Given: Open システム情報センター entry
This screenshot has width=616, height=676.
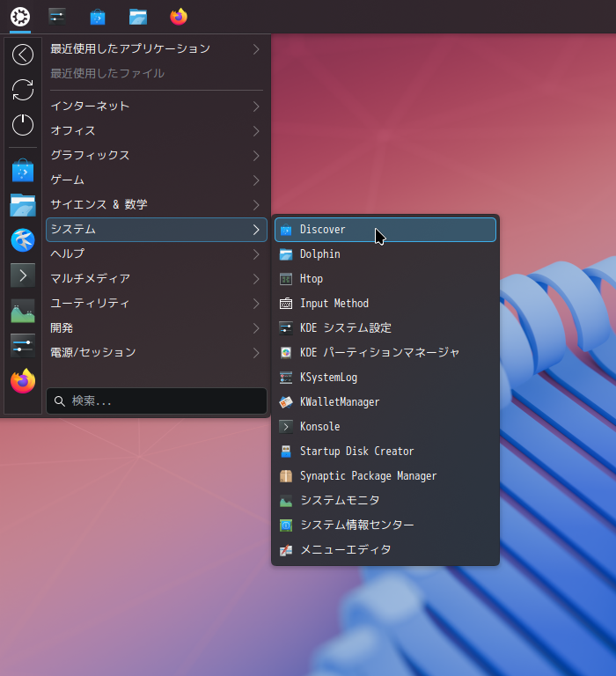Looking at the screenshot, I should point(385,525).
